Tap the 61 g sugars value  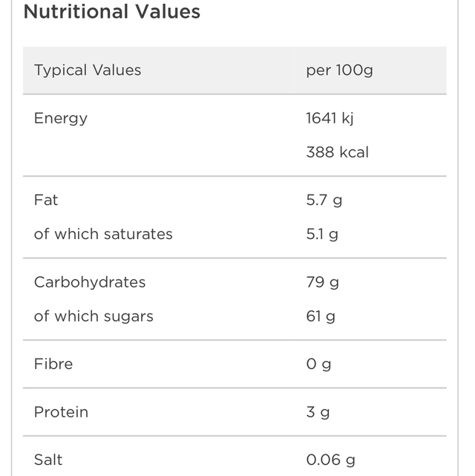[x=321, y=316]
